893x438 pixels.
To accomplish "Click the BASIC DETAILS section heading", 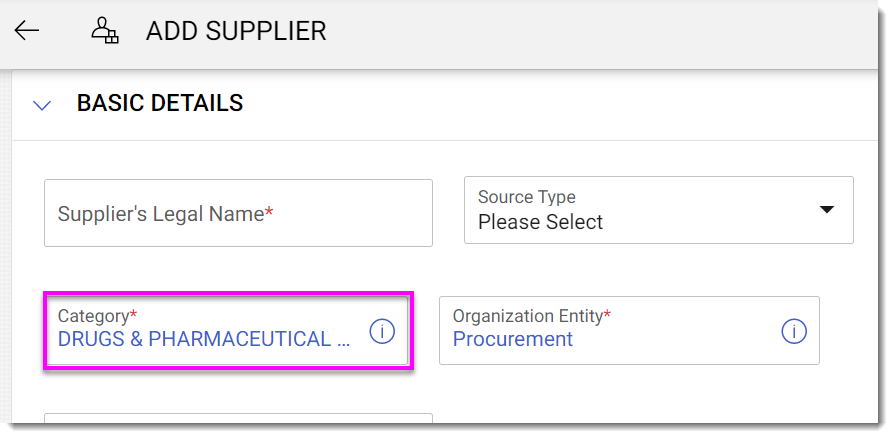I will click(160, 103).
